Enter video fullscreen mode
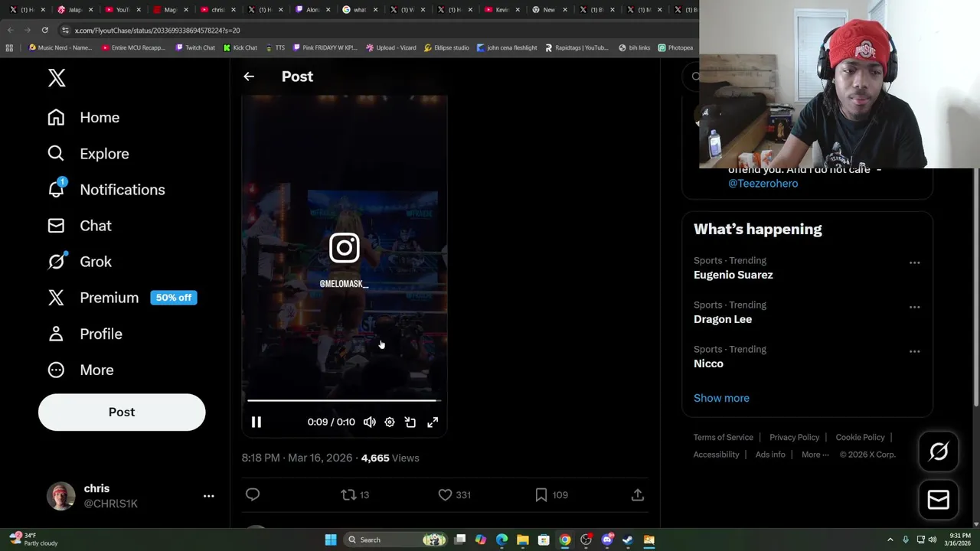The image size is (980, 551). pos(433,422)
